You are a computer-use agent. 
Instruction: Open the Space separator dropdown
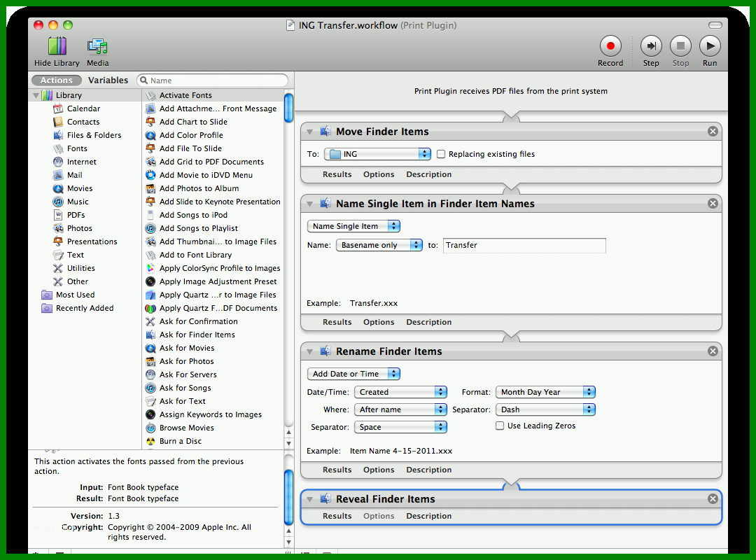pyautogui.click(x=400, y=427)
